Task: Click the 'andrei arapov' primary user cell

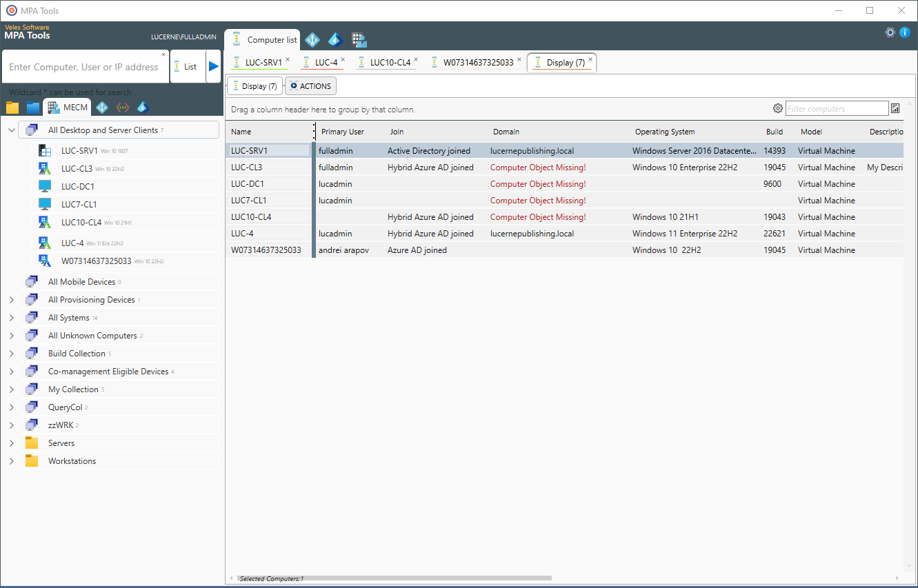Action: point(343,250)
